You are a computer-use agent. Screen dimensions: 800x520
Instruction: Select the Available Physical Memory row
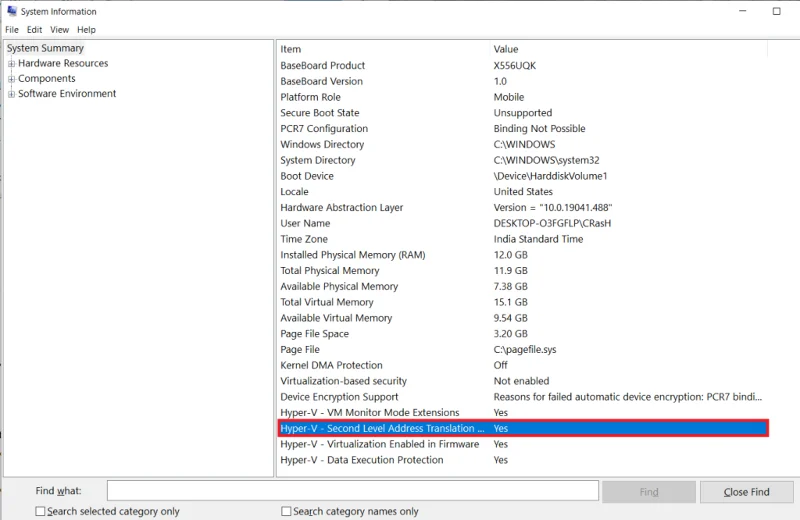pyautogui.click(x=523, y=287)
